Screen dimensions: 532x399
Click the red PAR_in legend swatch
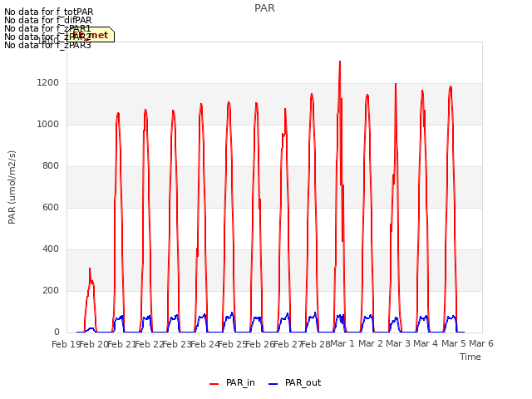[x=214, y=384]
